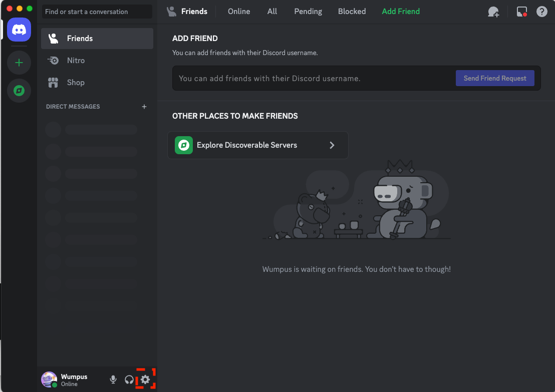Switch to the Pending tab
This screenshot has width=555, height=392.
(308, 12)
